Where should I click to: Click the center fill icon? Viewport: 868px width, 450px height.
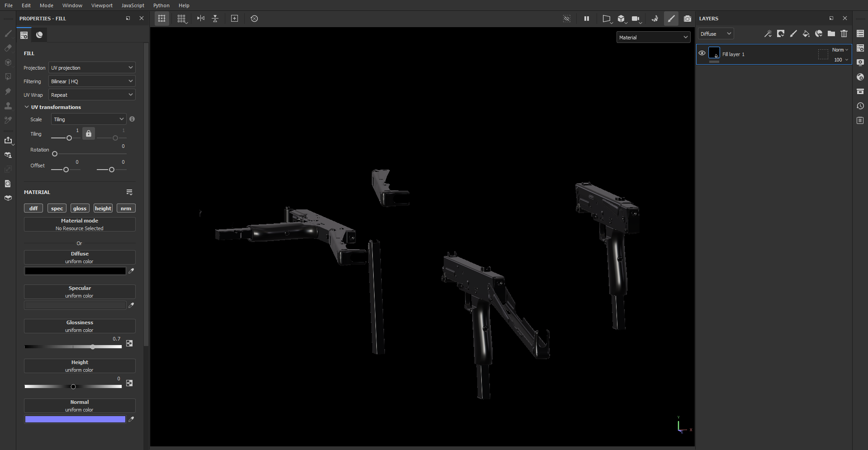[x=234, y=19]
